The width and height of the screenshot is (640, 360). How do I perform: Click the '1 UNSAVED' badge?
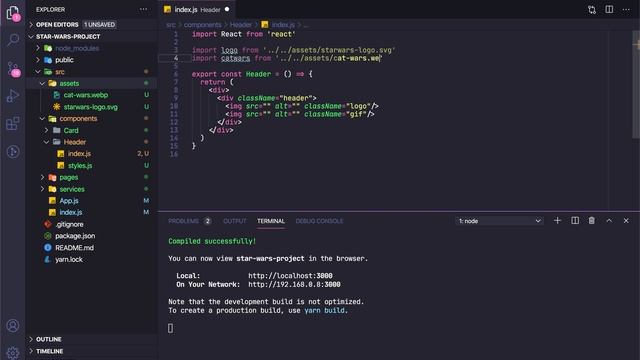(x=100, y=24)
